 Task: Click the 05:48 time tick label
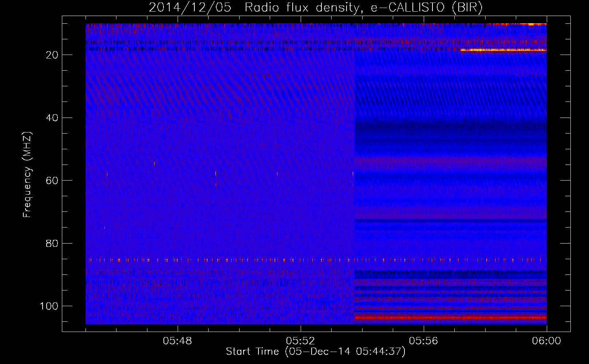point(178,341)
